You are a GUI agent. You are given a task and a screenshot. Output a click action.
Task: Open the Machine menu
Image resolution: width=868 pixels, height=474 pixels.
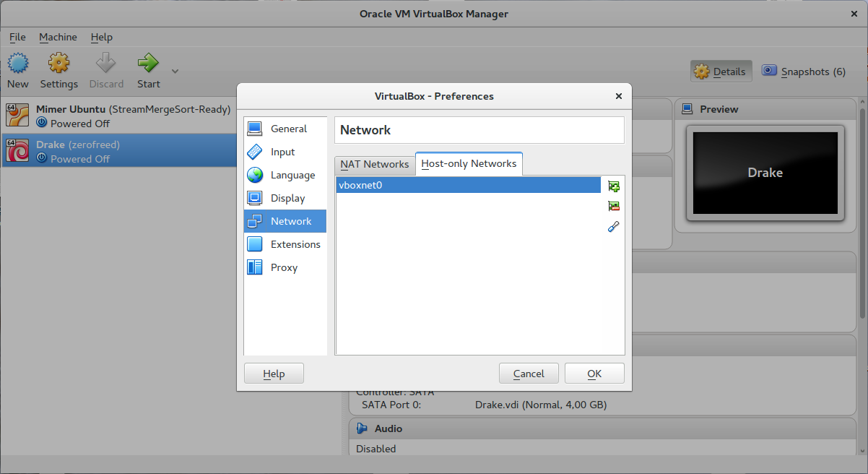click(58, 37)
